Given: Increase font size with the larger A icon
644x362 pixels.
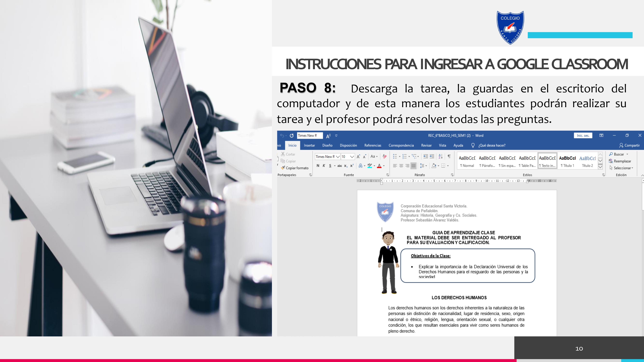Looking at the screenshot, I should pyautogui.click(x=358, y=157).
